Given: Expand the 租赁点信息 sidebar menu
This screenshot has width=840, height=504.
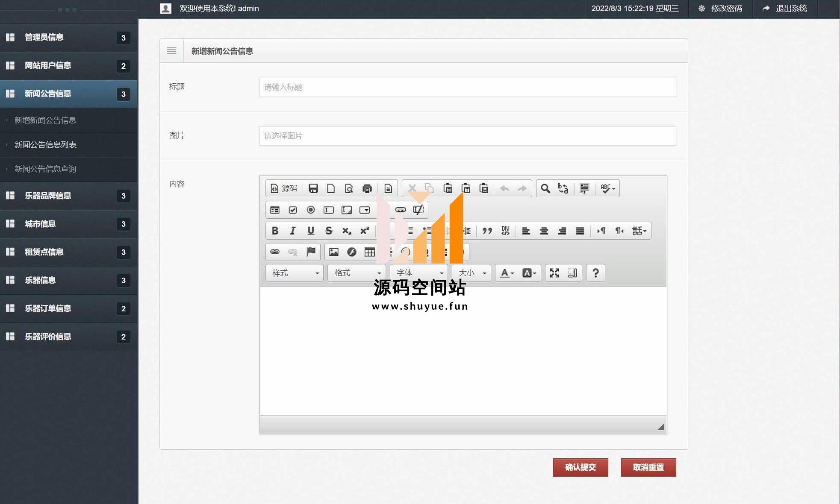Looking at the screenshot, I should 68,252.
